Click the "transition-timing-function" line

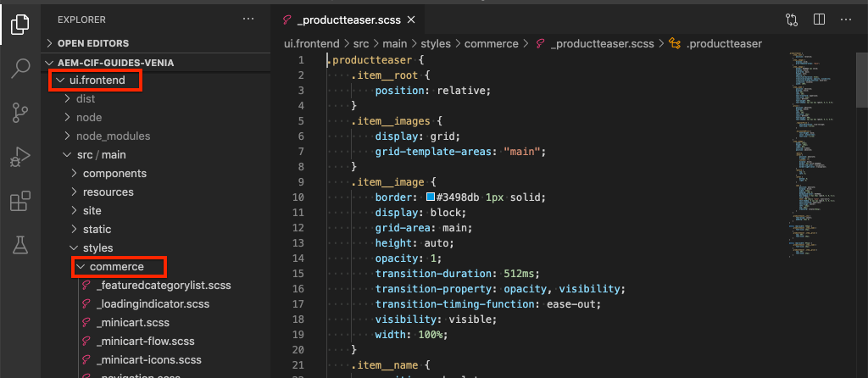487,304
